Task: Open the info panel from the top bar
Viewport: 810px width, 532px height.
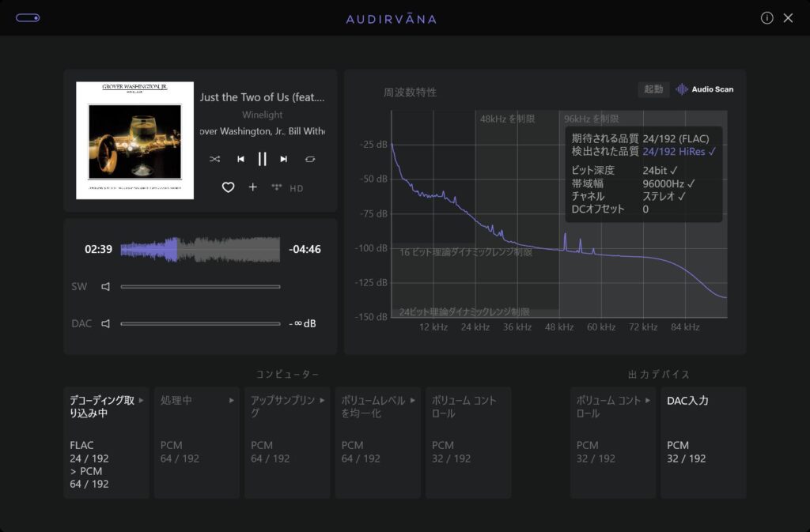Action: point(766,17)
